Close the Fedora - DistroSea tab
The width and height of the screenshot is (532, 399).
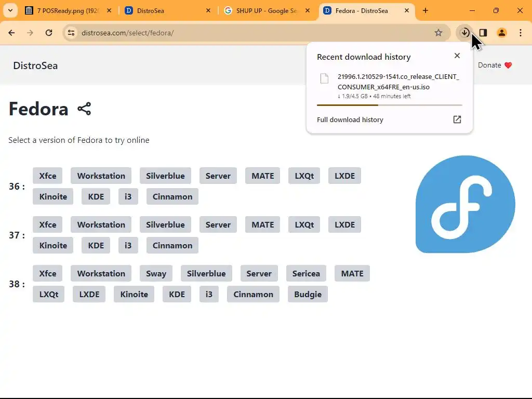(407, 11)
